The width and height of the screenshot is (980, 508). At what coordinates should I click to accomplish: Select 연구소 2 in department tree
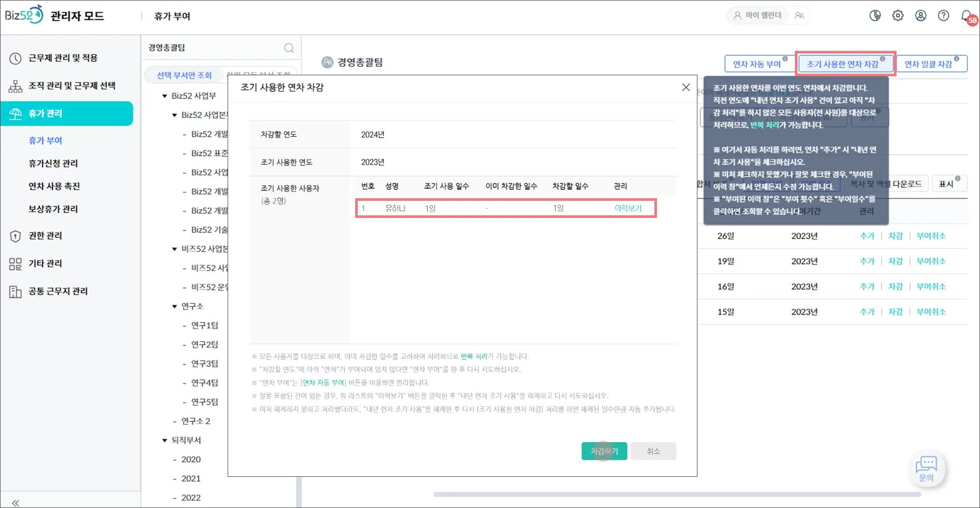click(195, 421)
